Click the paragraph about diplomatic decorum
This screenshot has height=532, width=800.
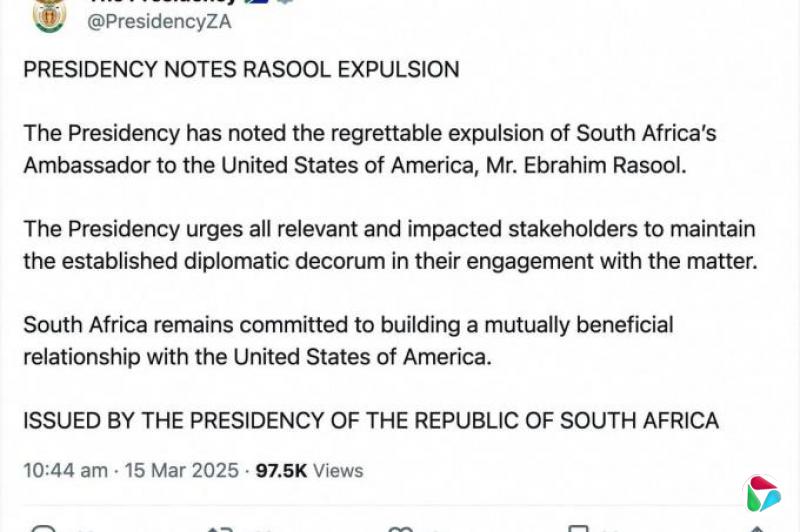389,246
